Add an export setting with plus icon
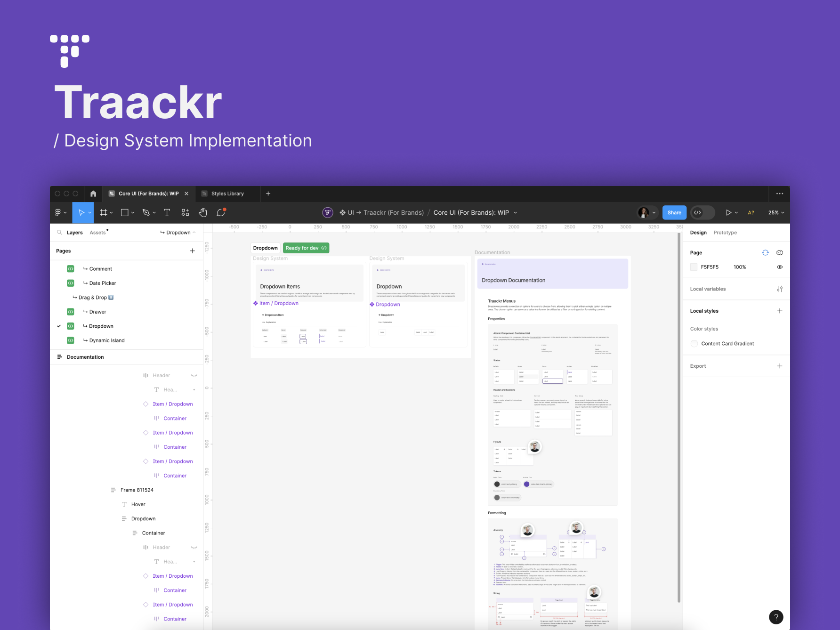This screenshot has height=630, width=840. click(x=780, y=366)
